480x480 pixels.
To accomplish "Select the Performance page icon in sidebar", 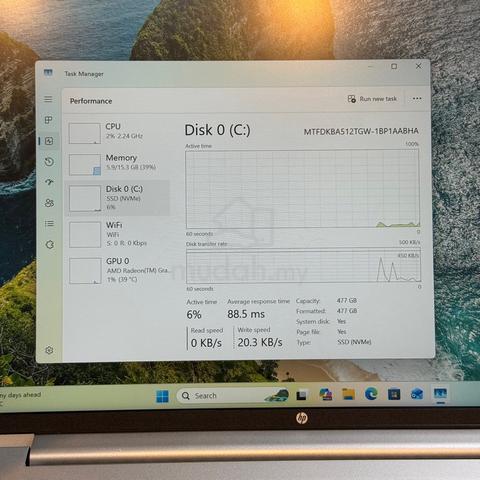I will pos(49,141).
